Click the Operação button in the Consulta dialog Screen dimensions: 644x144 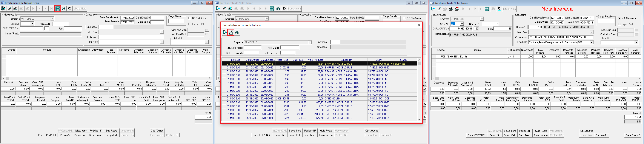pos(321,42)
